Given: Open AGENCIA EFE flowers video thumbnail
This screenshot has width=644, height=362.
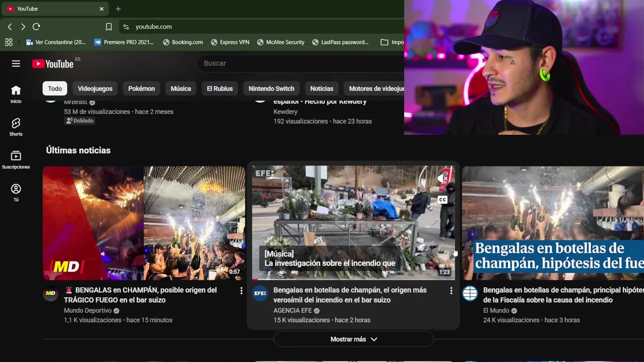Looking at the screenshot, I should point(353,223).
